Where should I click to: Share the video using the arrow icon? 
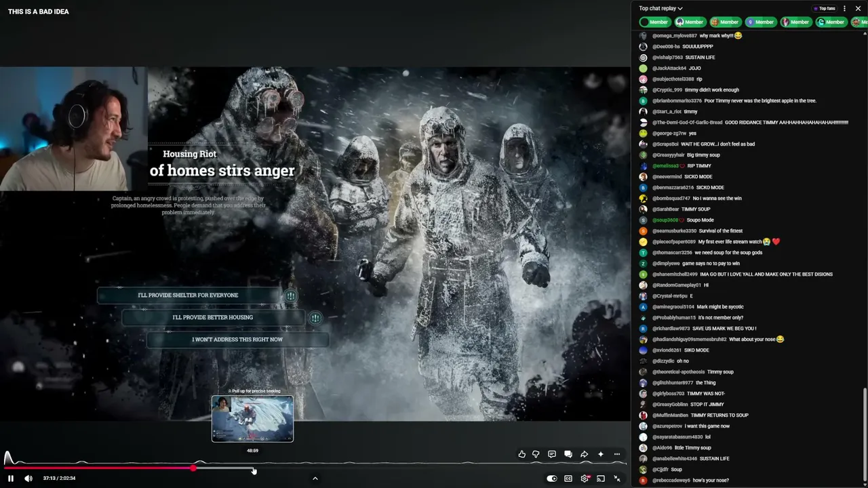[x=585, y=454]
